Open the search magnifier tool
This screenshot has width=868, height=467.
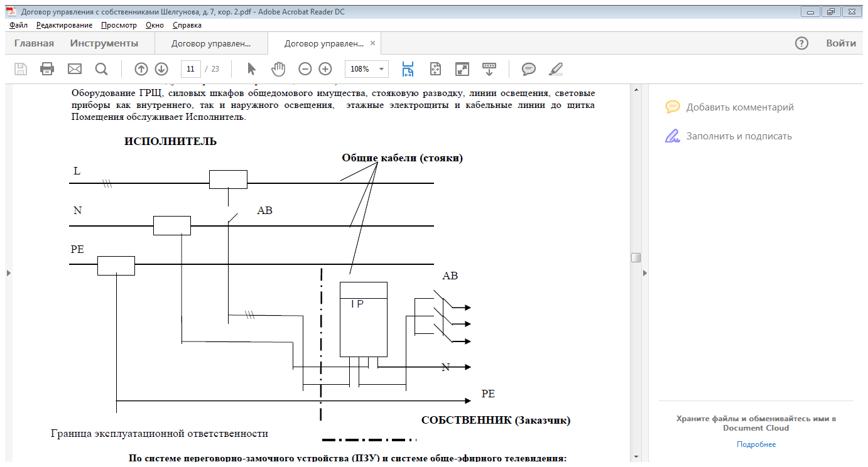[101, 69]
